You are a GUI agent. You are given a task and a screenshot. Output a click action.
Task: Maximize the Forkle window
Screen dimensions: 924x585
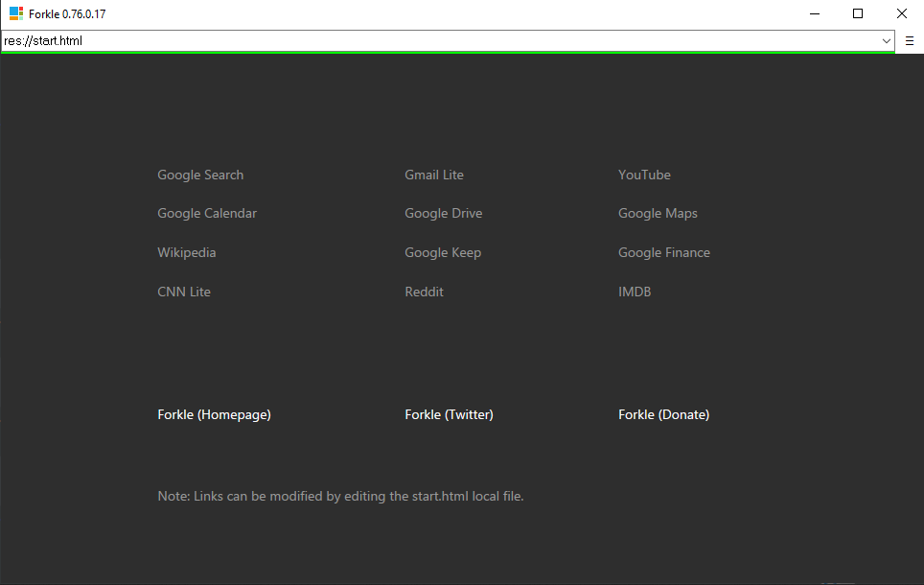click(858, 13)
